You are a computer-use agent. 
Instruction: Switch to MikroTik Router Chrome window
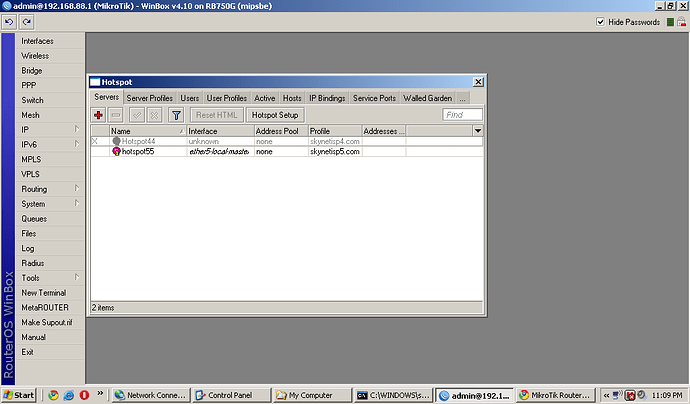coord(555,395)
